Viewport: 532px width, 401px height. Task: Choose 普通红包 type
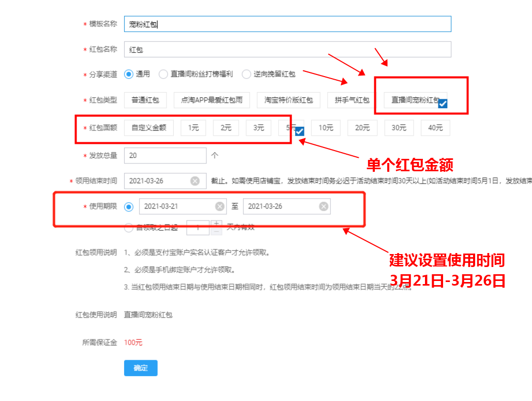point(145,100)
